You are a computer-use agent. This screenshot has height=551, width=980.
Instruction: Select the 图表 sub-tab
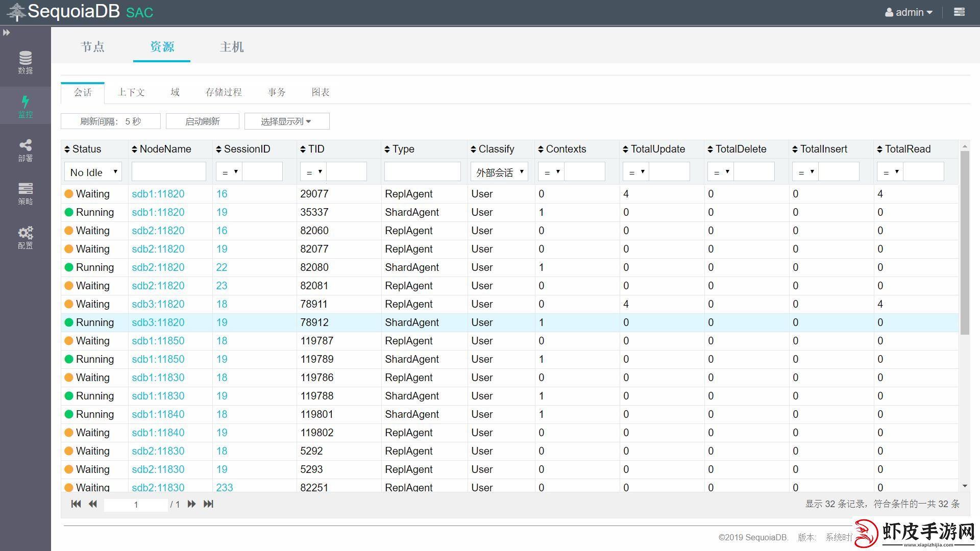coord(321,92)
